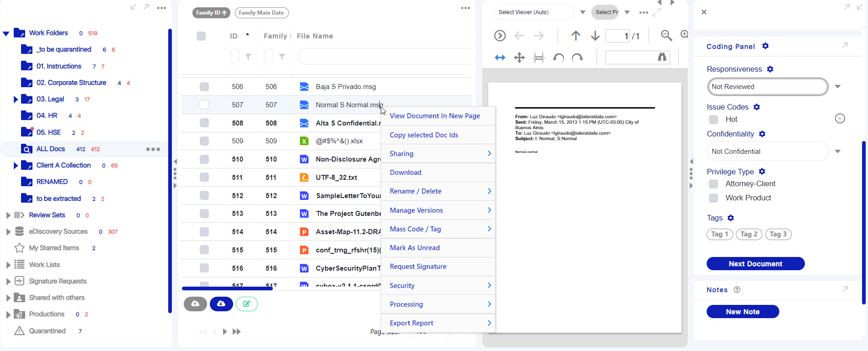Open Confidentiality gear settings

pyautogui.click(x=762, y=134)
